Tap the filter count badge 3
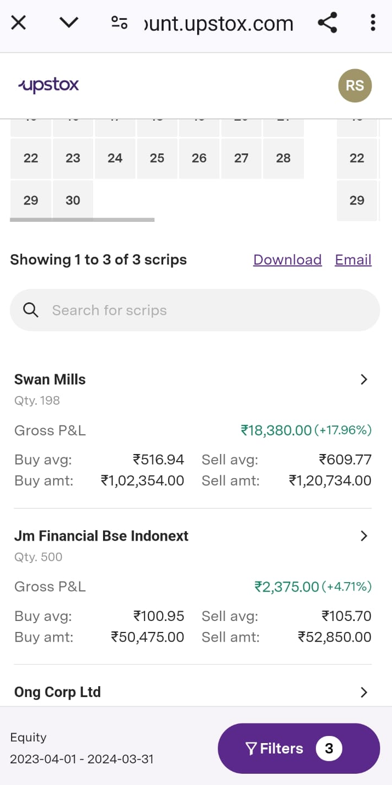The width and height of the screenshot is (392, 785). point(329,748)
